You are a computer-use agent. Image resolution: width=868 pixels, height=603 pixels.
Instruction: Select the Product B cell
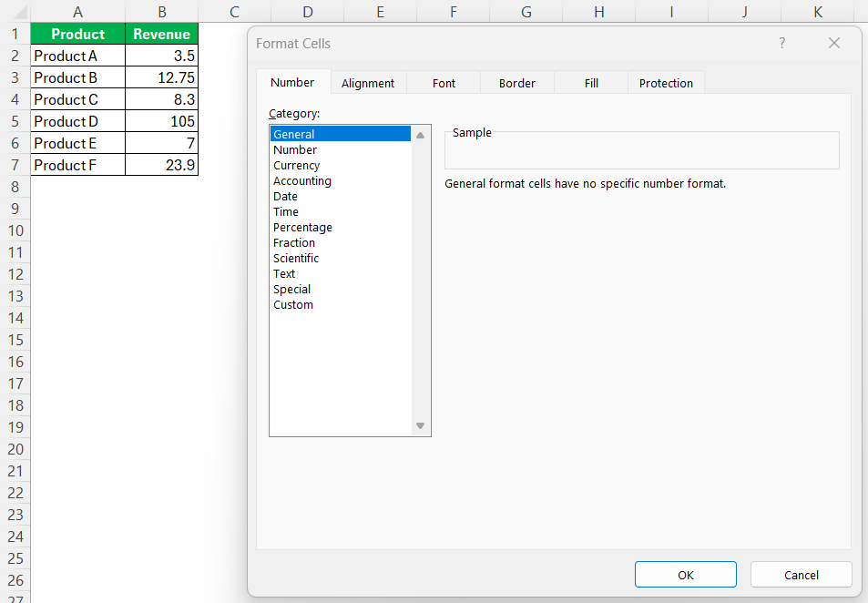coord(78,77)
